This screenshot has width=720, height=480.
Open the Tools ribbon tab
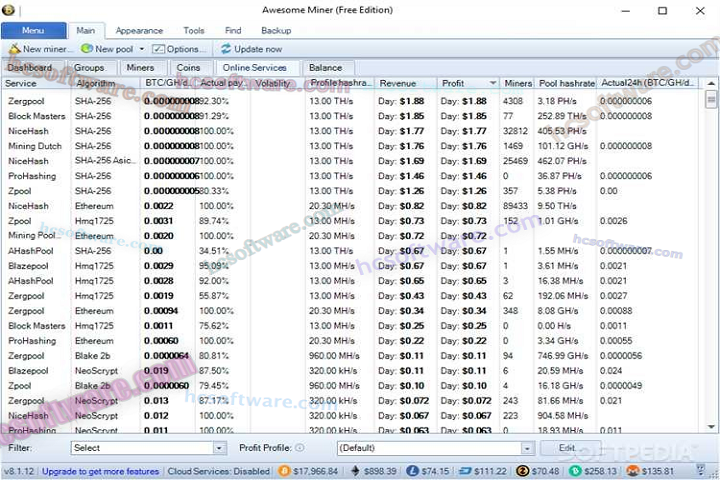(194, 31)
